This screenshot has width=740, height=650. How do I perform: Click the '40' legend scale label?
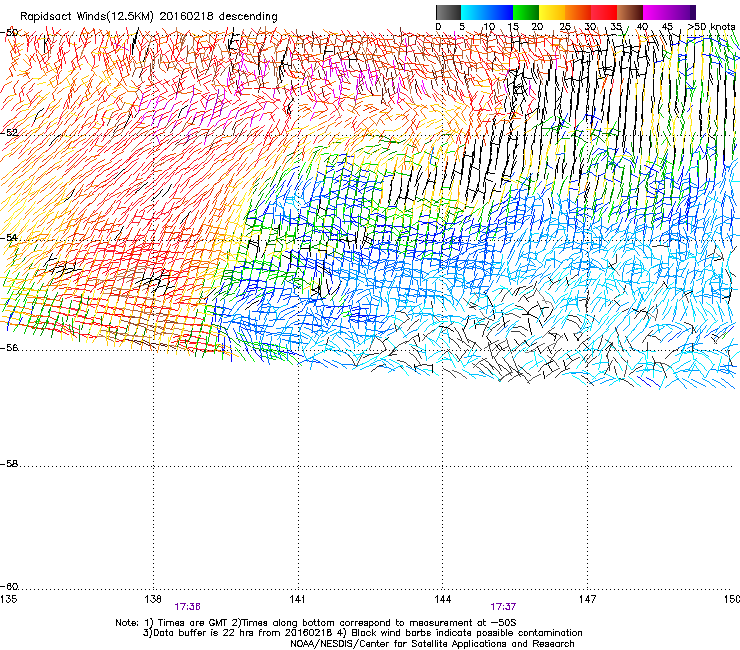point(642,27)
